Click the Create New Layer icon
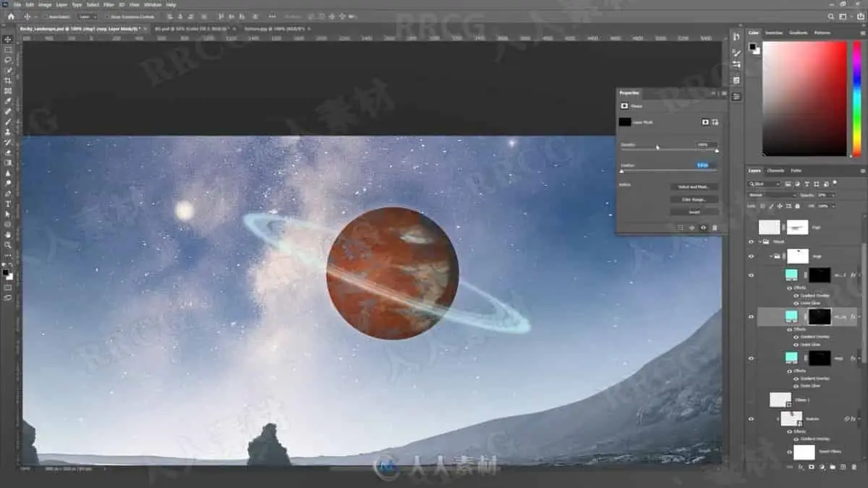The image size is (868, 488). tap(843, 466)
